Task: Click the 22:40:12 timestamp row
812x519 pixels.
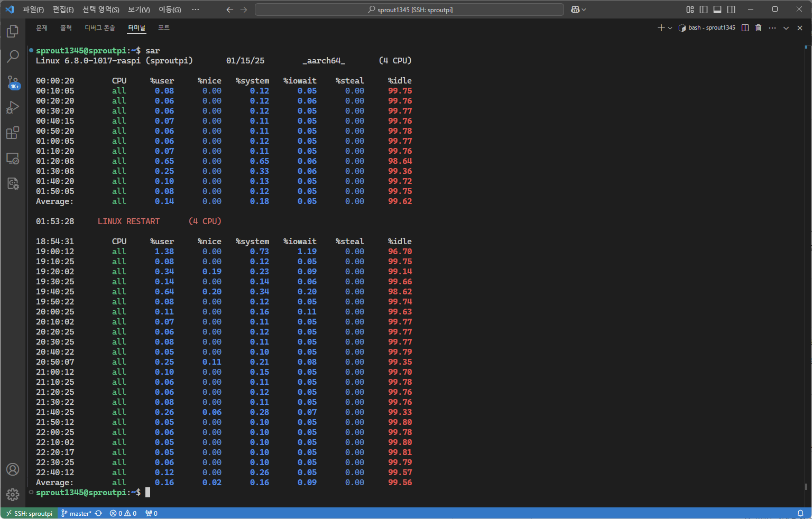Action: 55,472
